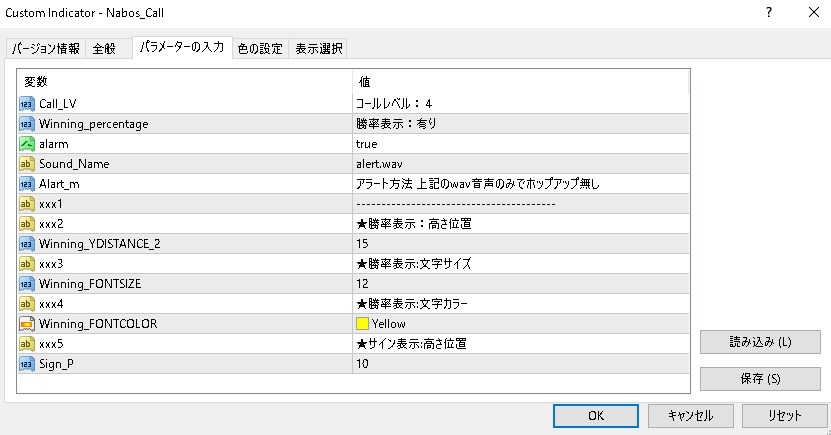Click the string icon beside xxx3
831x435 pixels.
coord(26,264)
